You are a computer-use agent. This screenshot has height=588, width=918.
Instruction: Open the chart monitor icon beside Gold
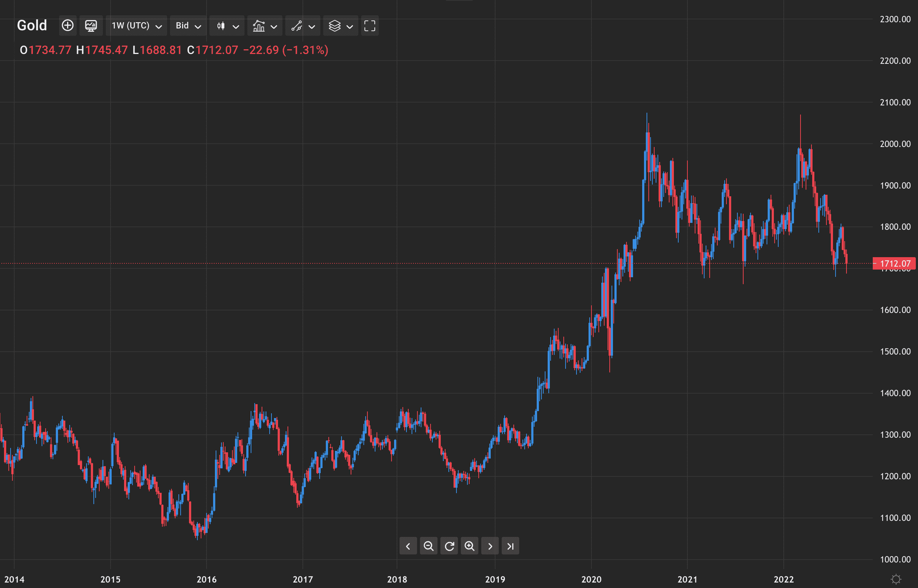coord(91,26)
